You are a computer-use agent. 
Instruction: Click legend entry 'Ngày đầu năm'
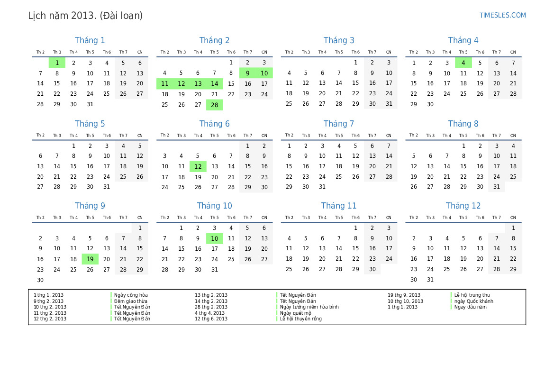click(x=470, y=307)
